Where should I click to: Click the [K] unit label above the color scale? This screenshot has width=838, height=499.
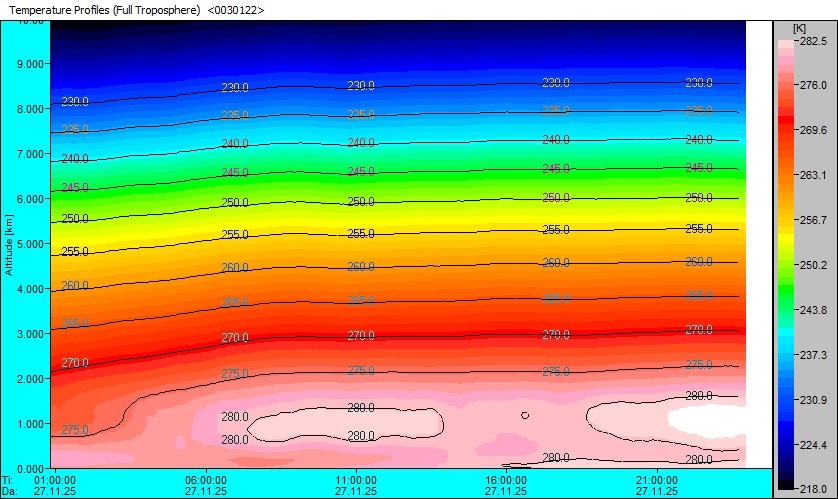point(798,28)
